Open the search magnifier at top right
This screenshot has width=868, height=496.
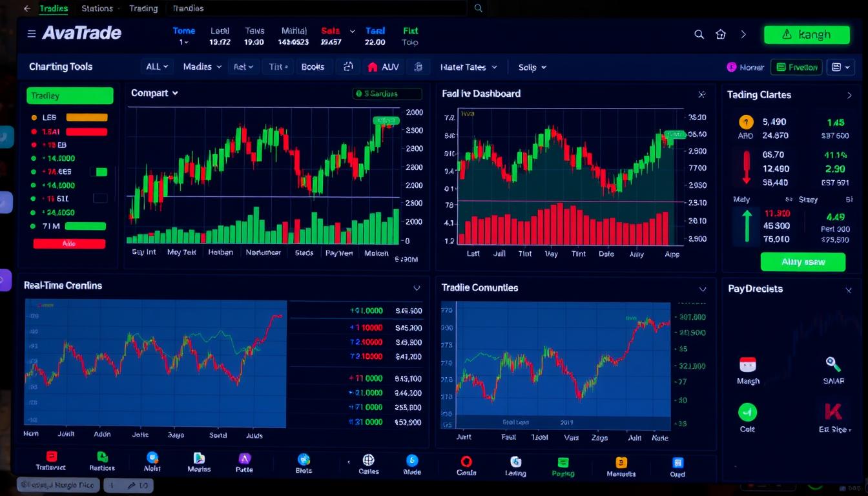click(x=699, y=34)
